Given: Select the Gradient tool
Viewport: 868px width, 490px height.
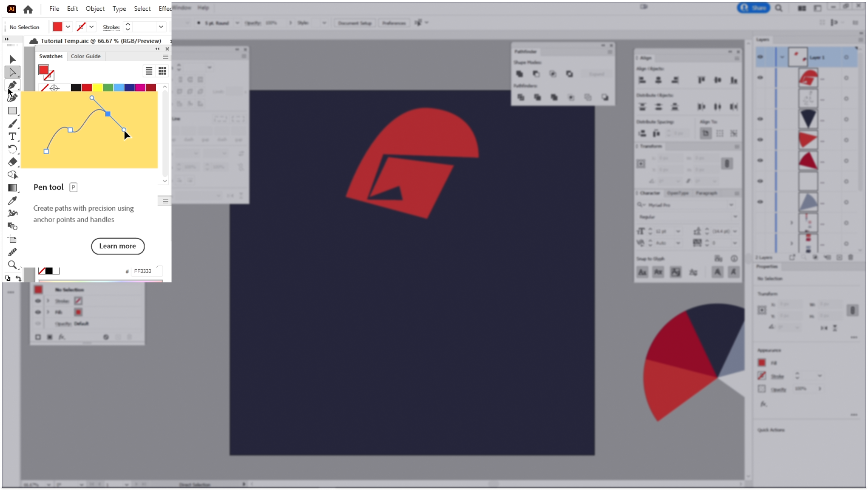Looking at the screenshot, I should tap(13, 188).
